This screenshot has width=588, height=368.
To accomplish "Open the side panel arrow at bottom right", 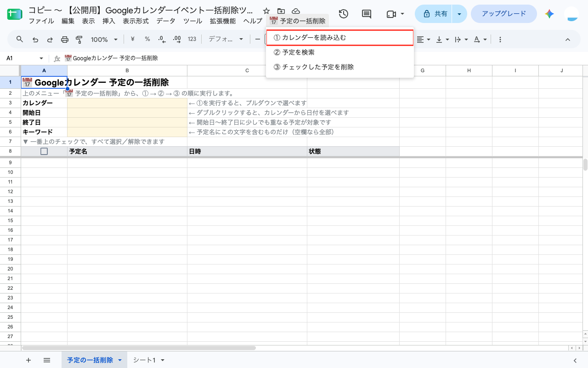I will click(x=575, y=360).
